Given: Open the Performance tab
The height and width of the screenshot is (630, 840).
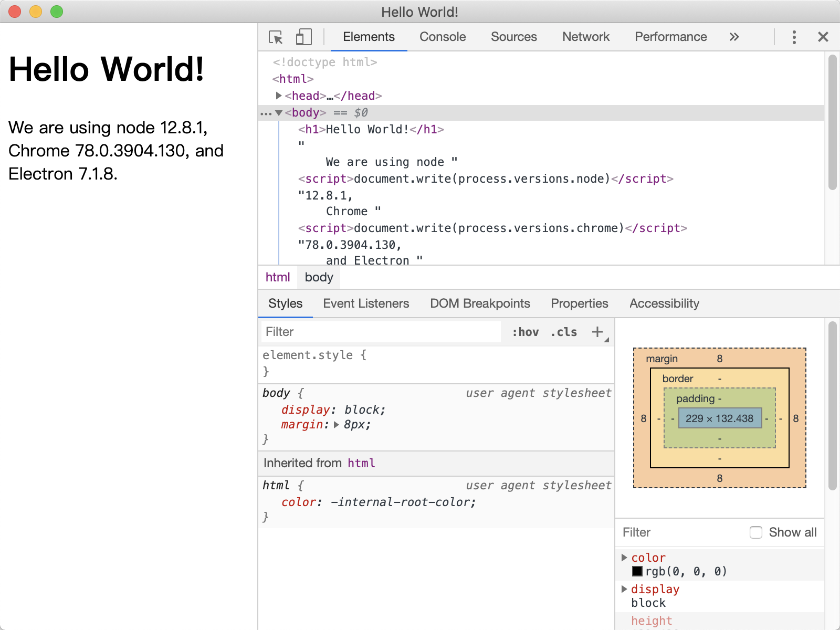Looking at the screenshot, I should [670, 37].
